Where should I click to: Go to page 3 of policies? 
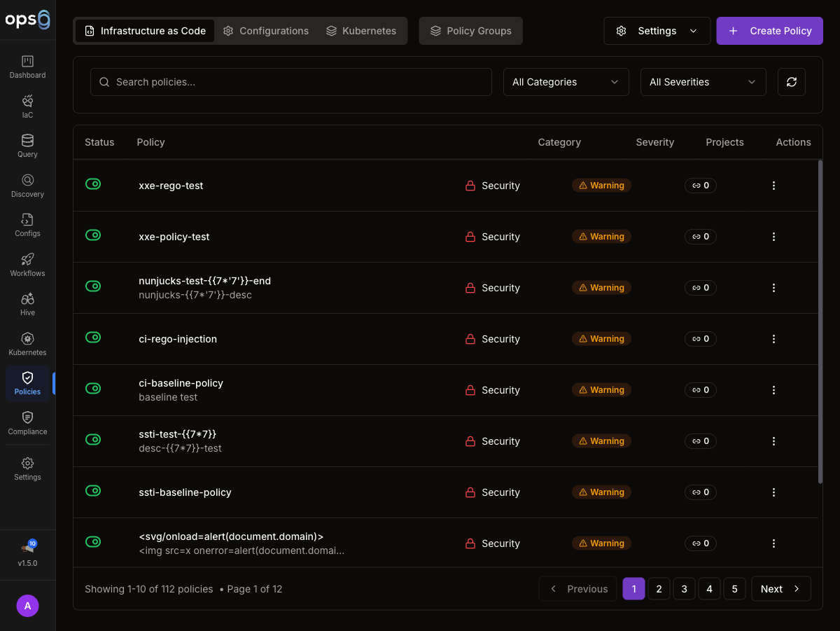[x=684, y=589]
